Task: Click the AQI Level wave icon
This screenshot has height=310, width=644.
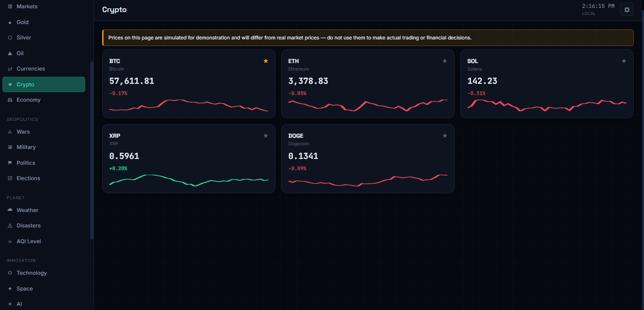Action: (10, 242)
